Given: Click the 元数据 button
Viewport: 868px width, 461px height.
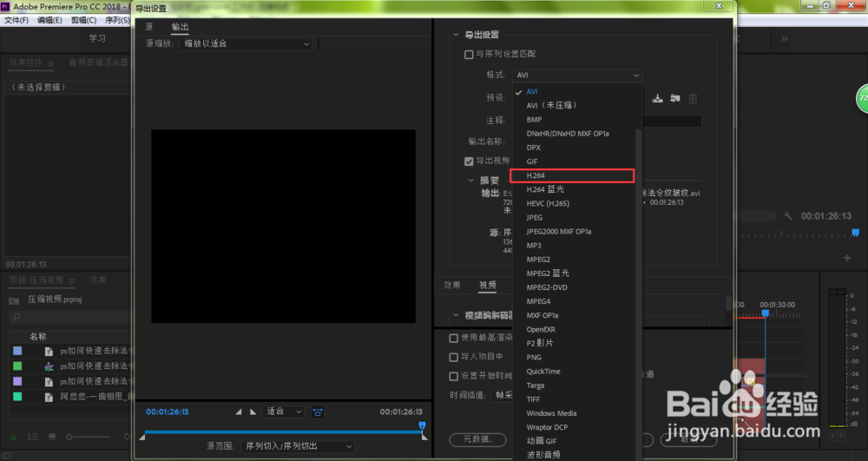Looking at the screenshot, I should click(477, 439).
